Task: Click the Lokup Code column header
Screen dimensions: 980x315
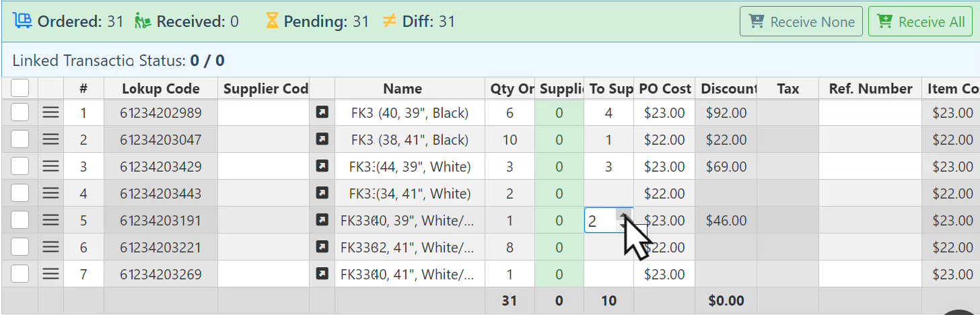Action: point(161,89)
